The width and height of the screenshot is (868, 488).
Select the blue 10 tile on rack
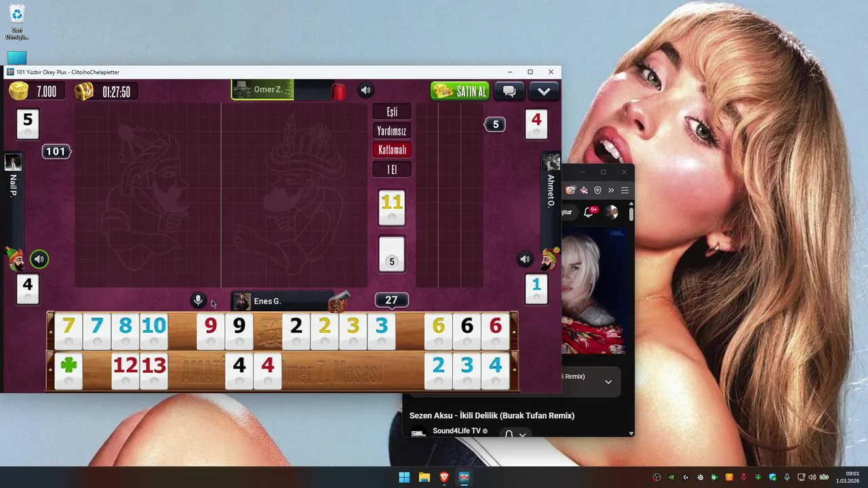click(x=154, y=331)
